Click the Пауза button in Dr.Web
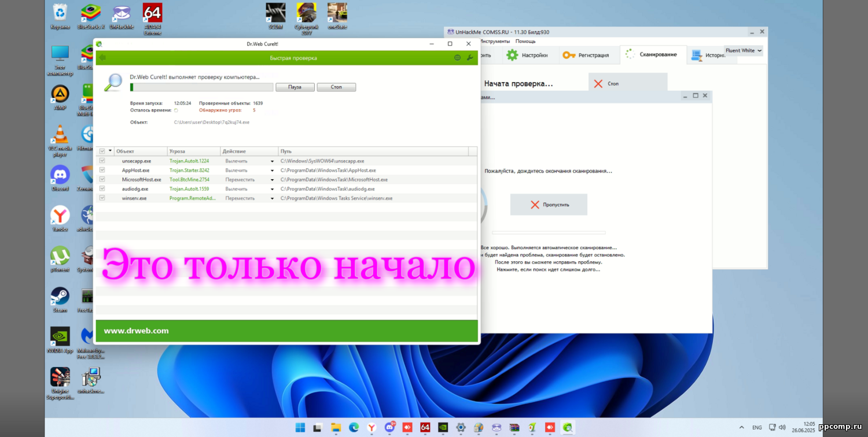This screenshot has height=437, width=868. pos(295,87)
